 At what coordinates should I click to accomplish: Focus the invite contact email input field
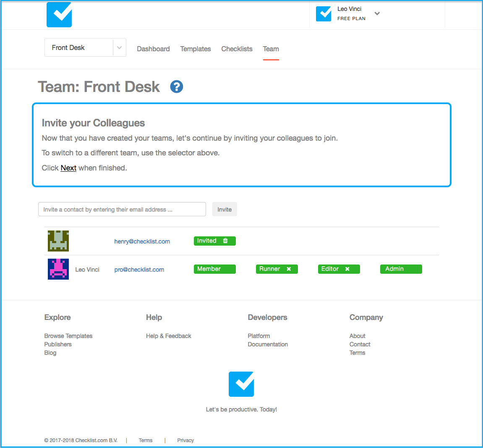coord(122,209)
